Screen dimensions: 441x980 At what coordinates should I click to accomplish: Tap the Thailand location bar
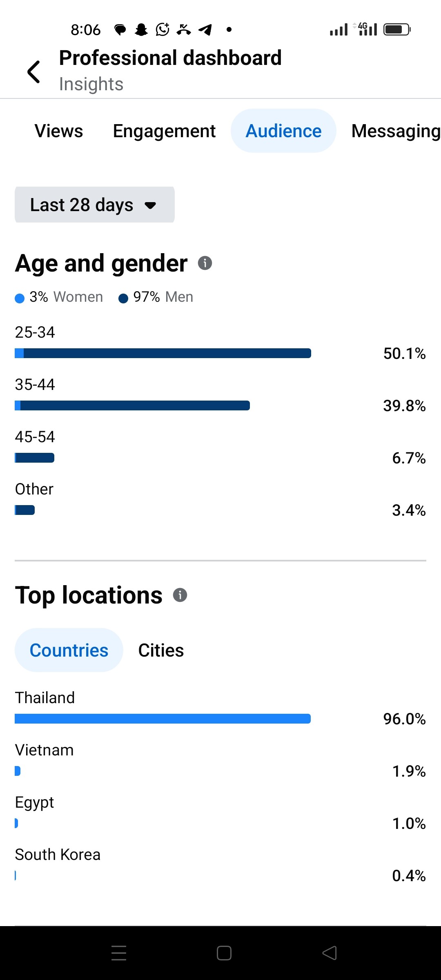point(163,719)
